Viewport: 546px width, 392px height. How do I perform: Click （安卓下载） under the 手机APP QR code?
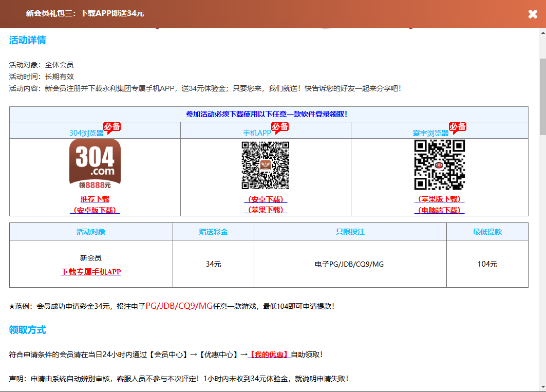tap(266, 199)
